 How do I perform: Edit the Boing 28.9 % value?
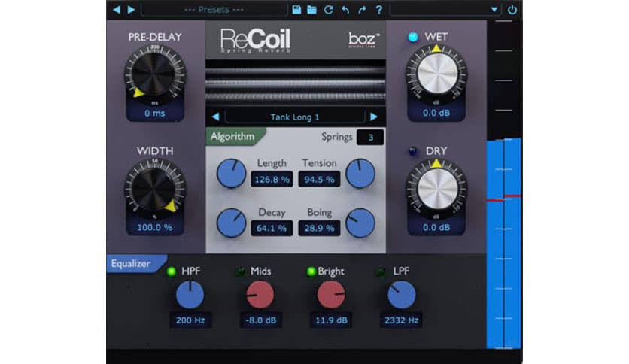(x=319, y=228)
